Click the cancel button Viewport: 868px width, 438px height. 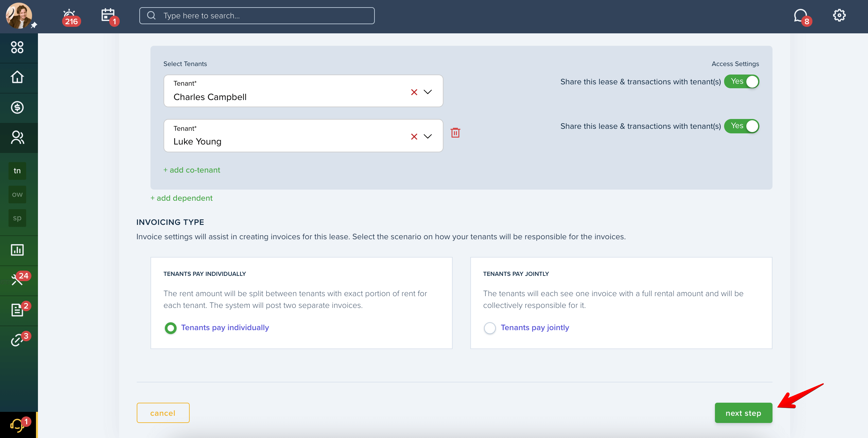(x=163, y=413)
